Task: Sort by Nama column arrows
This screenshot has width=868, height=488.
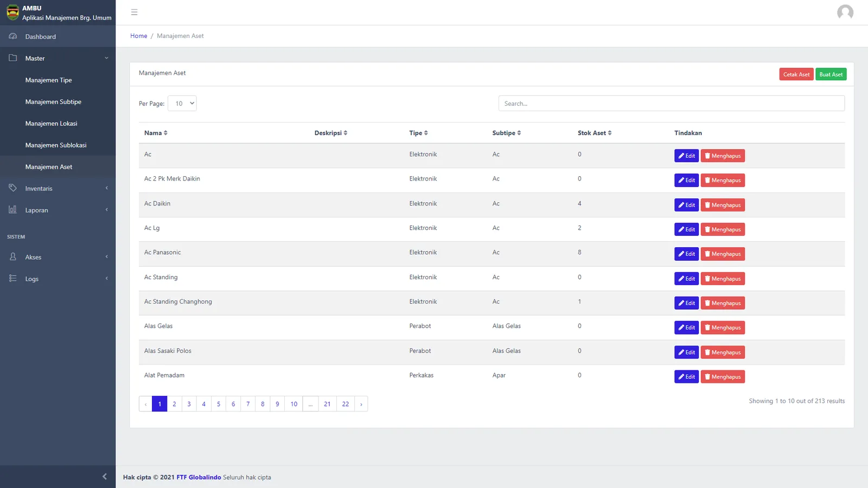Action: (165, 133)
